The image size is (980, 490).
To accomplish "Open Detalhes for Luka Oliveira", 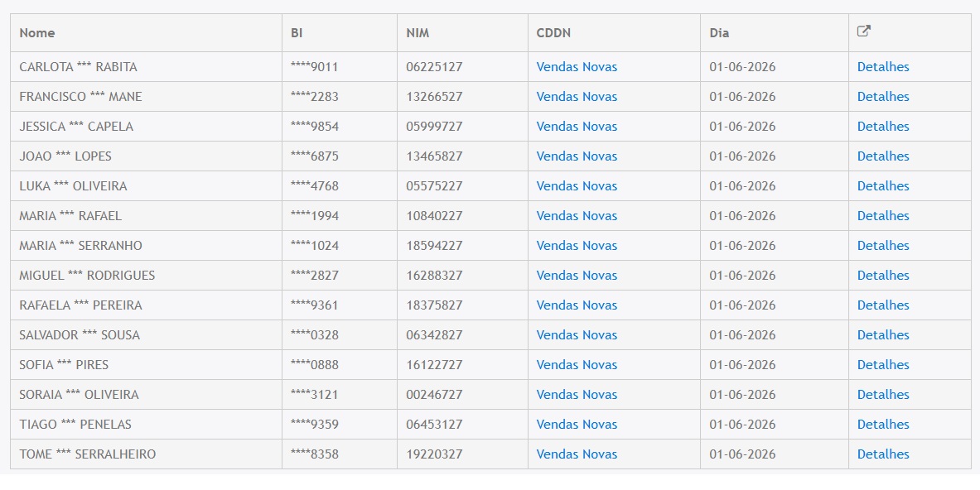I will click(x=883, y=186).
